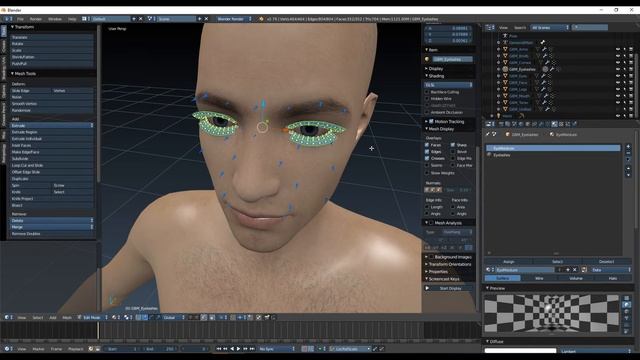Image resolution: width=640 pixels, height=360 pixels.
Task: Toggle render camera icon for GBM_Eyelashes row
Action: (x=631, y=69)
